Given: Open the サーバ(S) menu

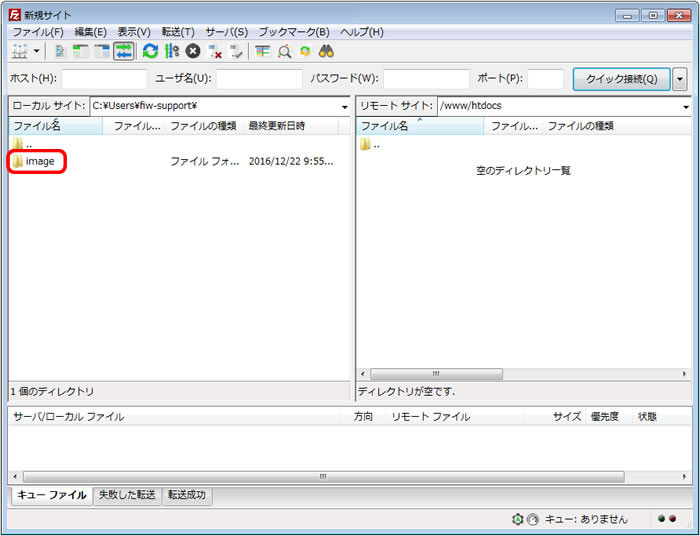Looking at the screenshot, I should coord(226,32).
